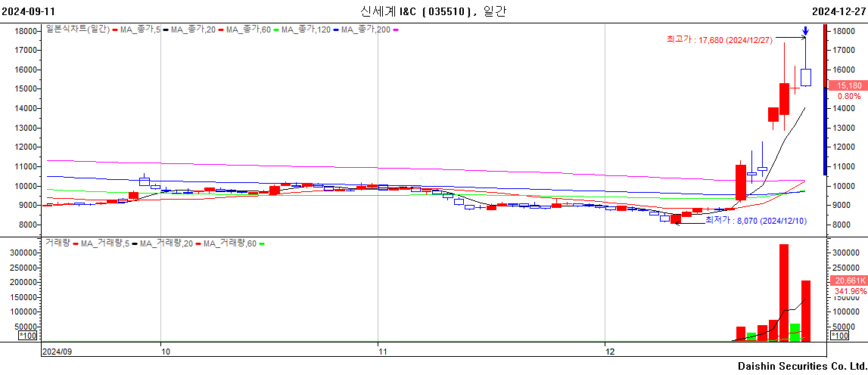868x375 pixels.
Task: Select the MA_종가,60 legend entry
Action: pyautogui.click(x=247, y=29)
